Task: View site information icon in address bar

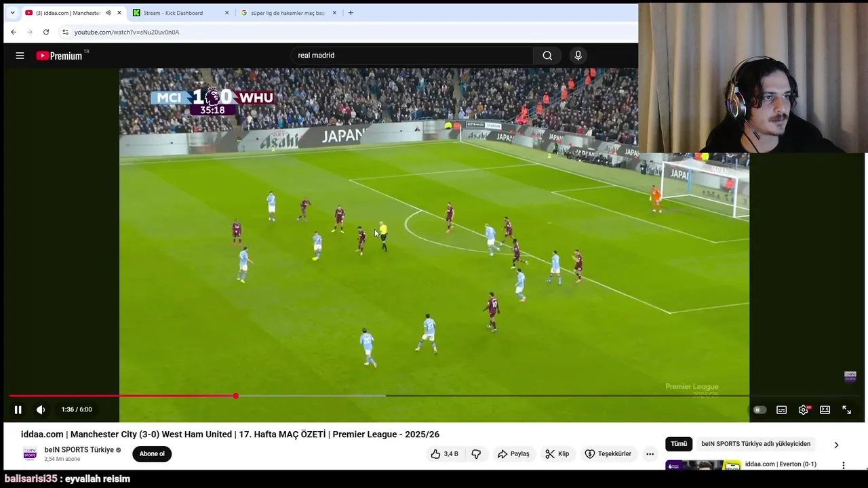Action: pyautogui.click(x=65, y=32)
